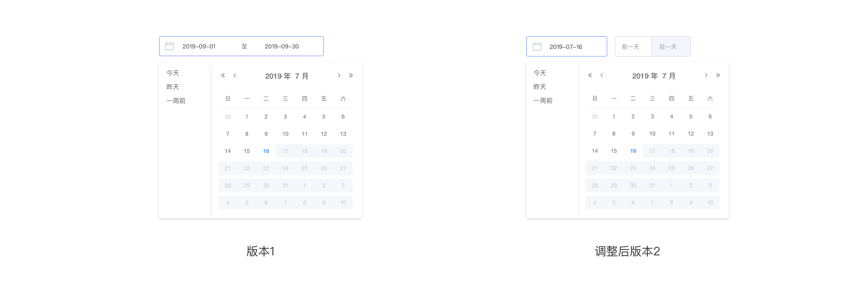Go to previous month in version 1 calendar
This screenshot has width=868, height=297.
(235, 76)
